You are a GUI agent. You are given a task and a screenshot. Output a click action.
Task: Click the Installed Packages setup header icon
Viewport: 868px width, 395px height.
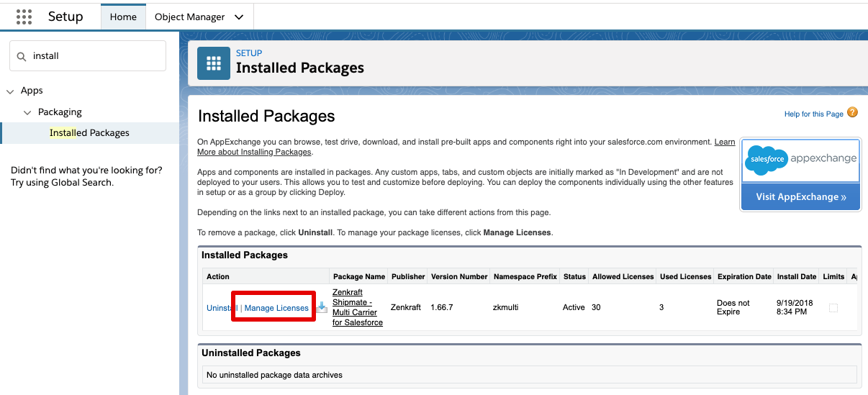(214, 63)
